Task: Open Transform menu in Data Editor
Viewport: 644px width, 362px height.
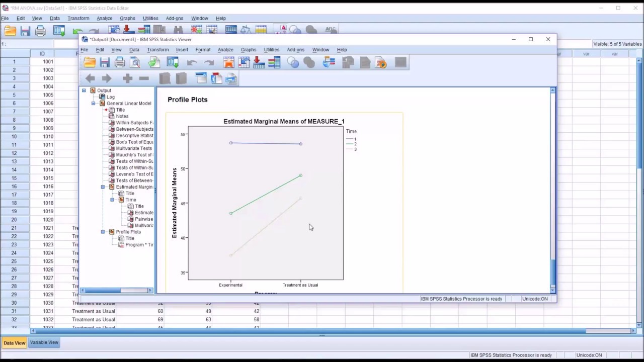Action: [x=78, y=19]
